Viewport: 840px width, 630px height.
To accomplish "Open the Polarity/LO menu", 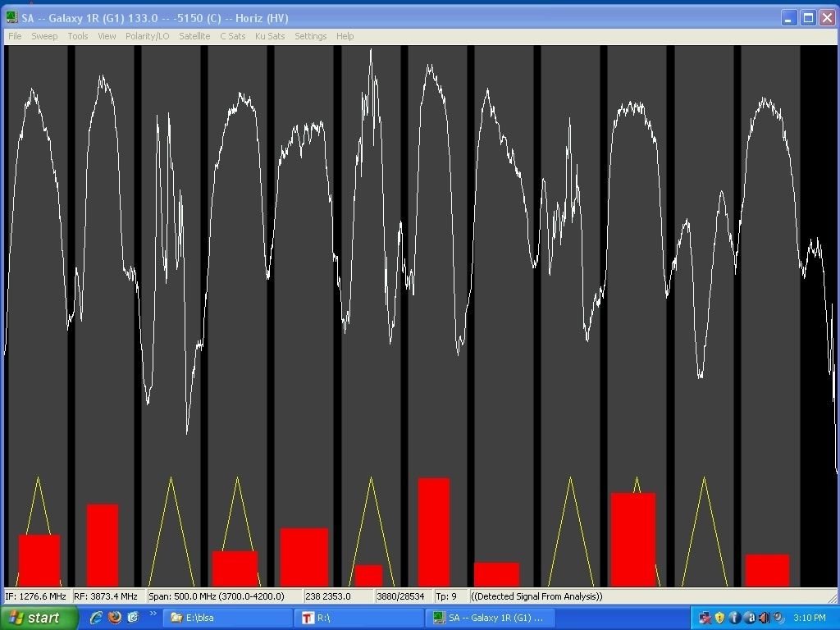I will (148, 36).
